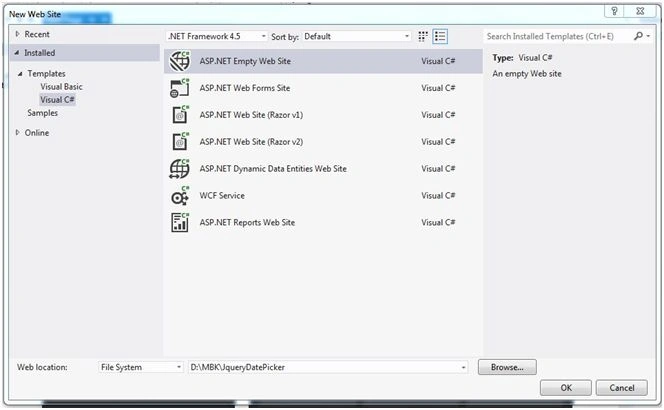Click the Razor v2 web site template icon
Viewport: 664px width, 410px height.
181,141
